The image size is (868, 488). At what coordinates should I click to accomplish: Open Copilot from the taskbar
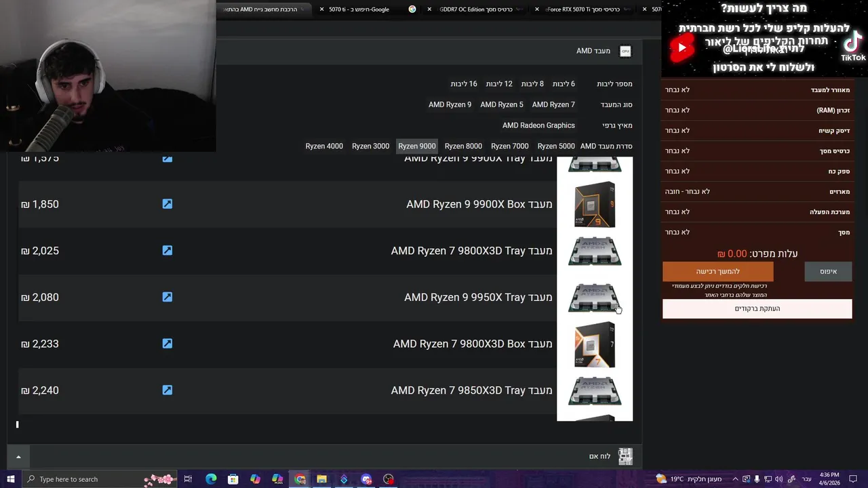(x=255, y=479)
